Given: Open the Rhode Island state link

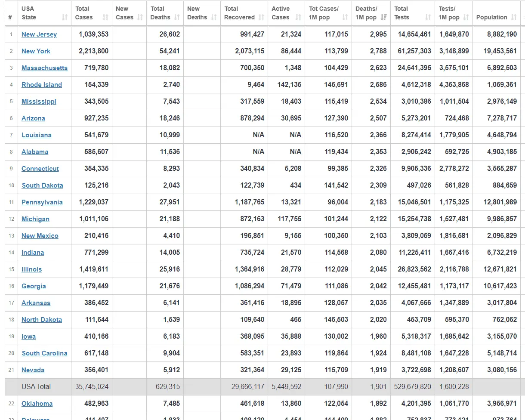Looking at the screenshot, I should (x=42, y=85).
